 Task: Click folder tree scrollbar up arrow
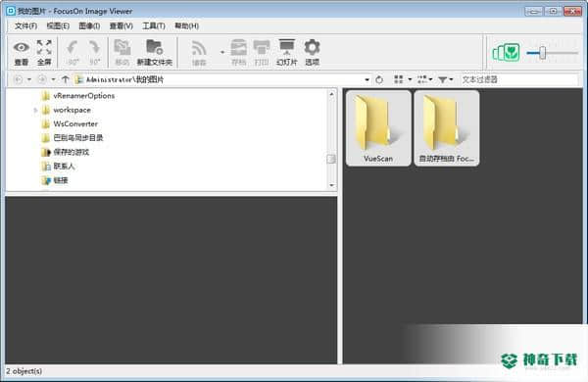pos(331,94)
